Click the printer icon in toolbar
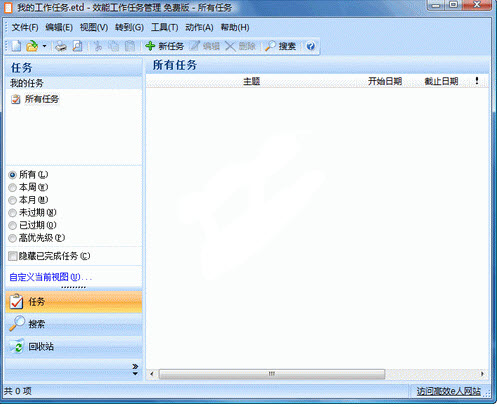Image resolution: width=497 pixels, height=407 pixels. (x=61, y=46)
